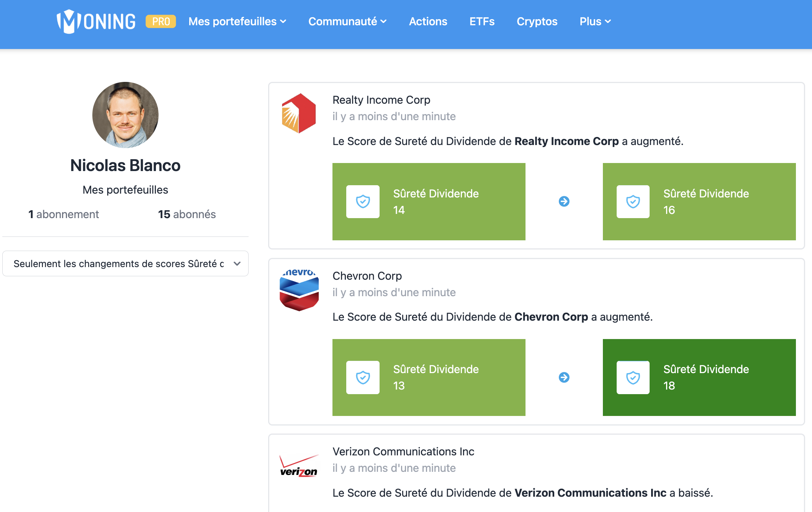Viewport: 812px width, 512px height.
Task: Click the Verizon logo
Action: (299, 466)
